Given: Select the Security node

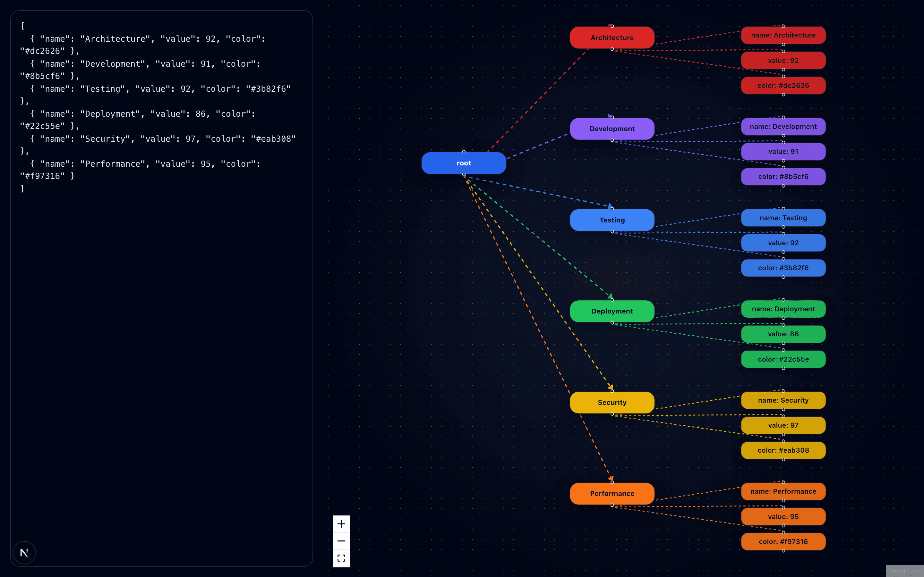Looking at the screenshot, I should 612,402.
